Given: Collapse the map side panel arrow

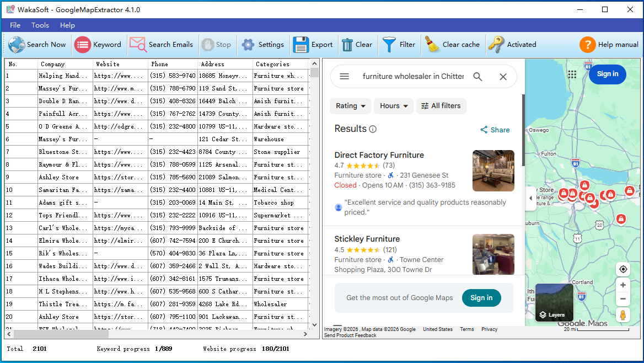Looking at the screenshot, I should click(530, 198).
